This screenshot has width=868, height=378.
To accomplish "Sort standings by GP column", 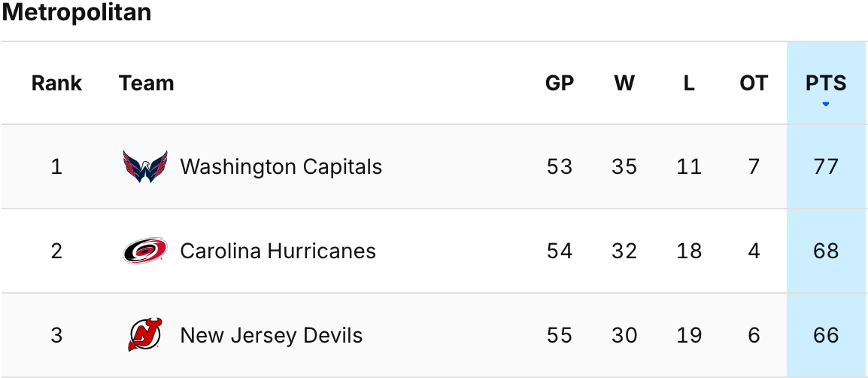I will tap(560, 83).
